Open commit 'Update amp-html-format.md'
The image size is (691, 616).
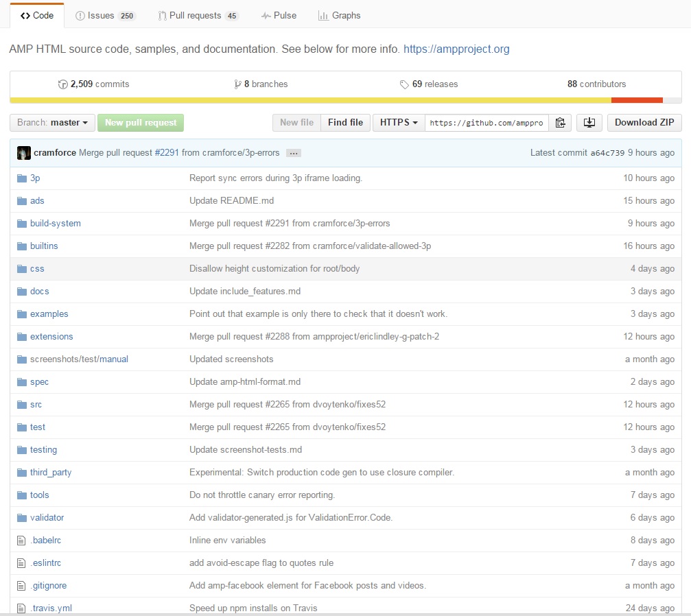(x=245, y=382)
